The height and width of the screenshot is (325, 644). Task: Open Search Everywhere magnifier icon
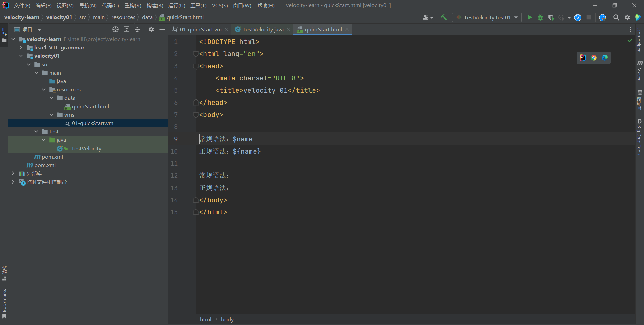pos(616,17)
